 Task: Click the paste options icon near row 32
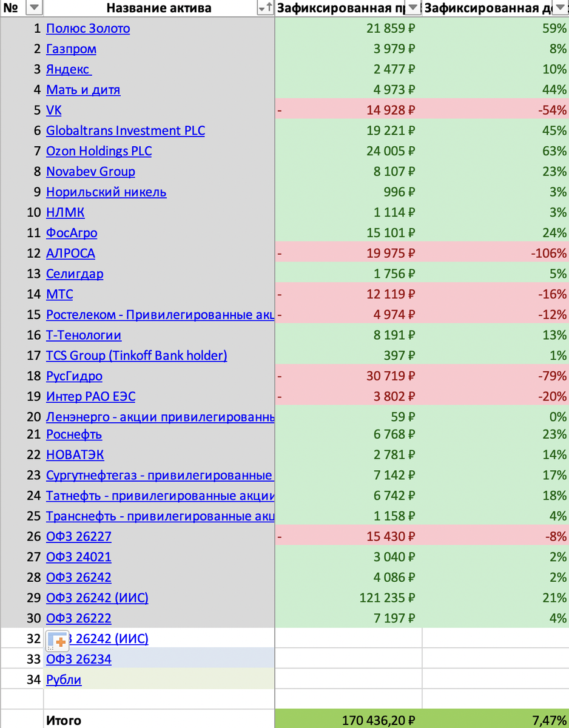coord(57,641)
